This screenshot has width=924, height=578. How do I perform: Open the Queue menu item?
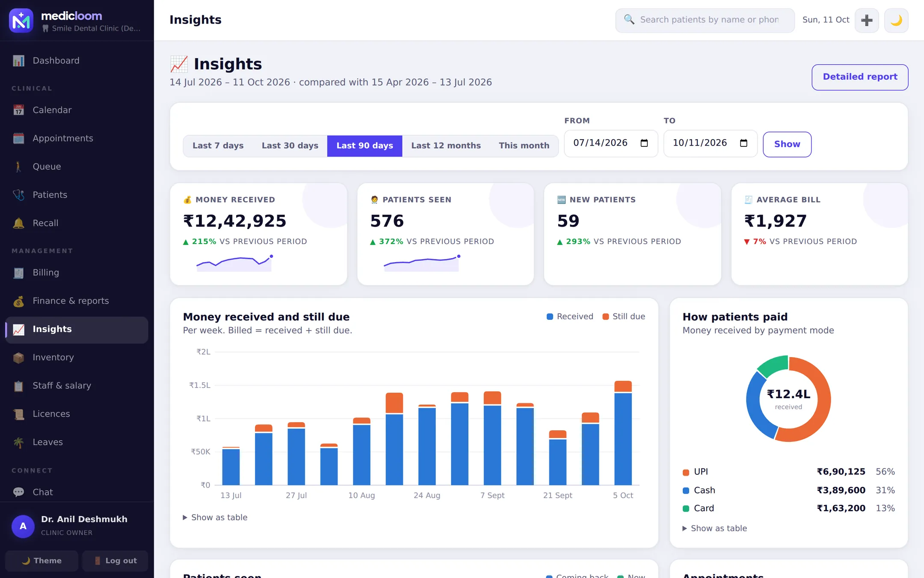77,167
